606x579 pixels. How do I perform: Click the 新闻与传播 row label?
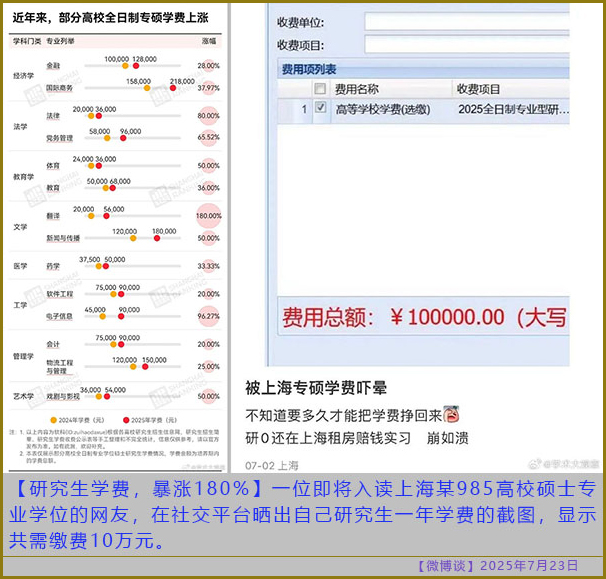coord(63,238)
